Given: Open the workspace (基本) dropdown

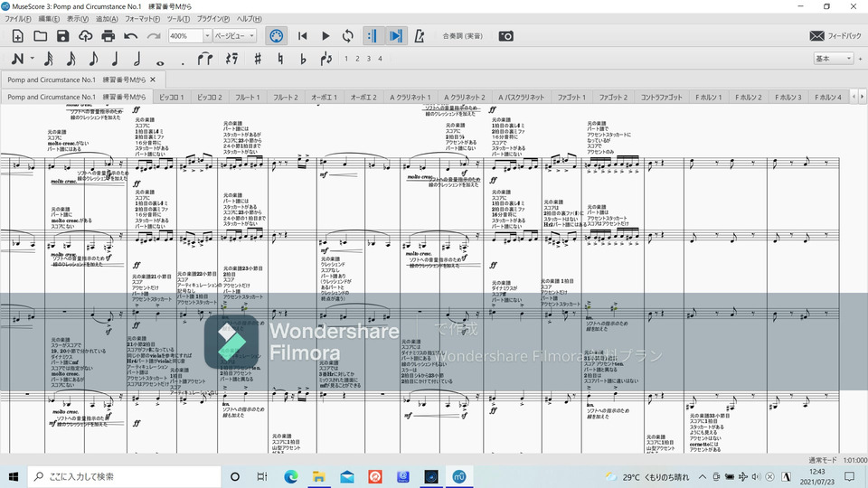Looking at the screenshot, I should (x=833, y=59).
